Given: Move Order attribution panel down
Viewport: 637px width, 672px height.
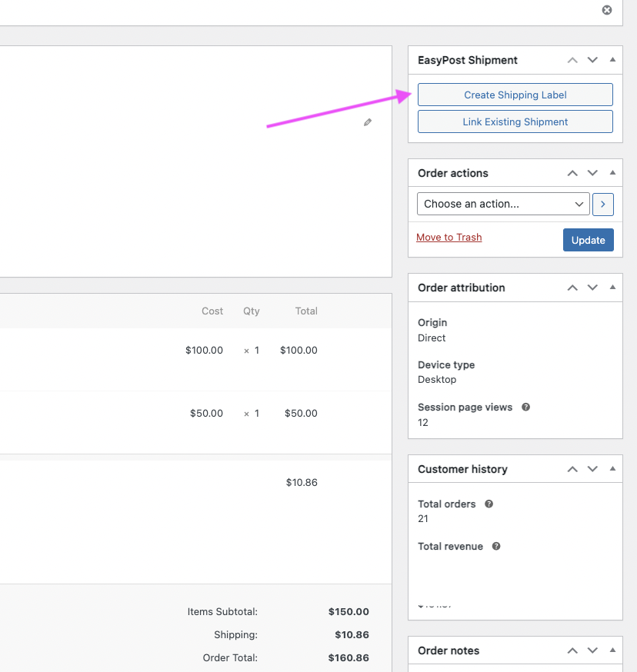Looking at the screenshot, I should pos(592,288).
